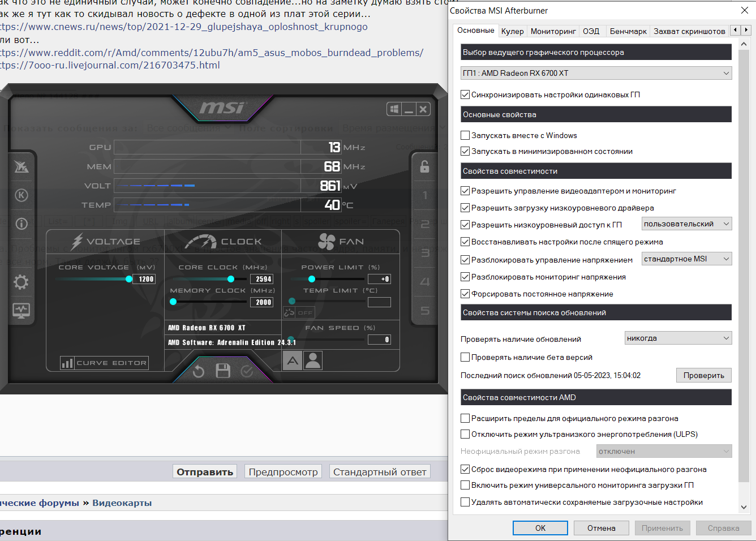
Task: Open the 'Видеокарты' breadcrumb link
Action: click(x=122, y=503)
